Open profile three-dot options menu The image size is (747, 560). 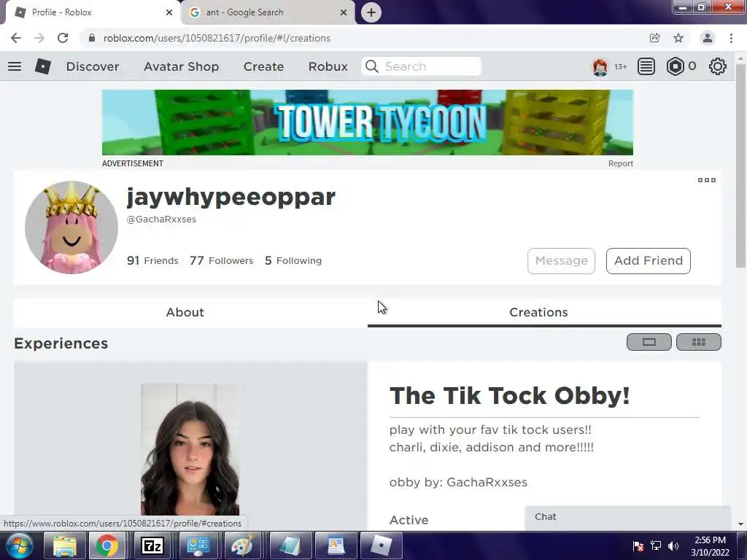tap(706, 180)
